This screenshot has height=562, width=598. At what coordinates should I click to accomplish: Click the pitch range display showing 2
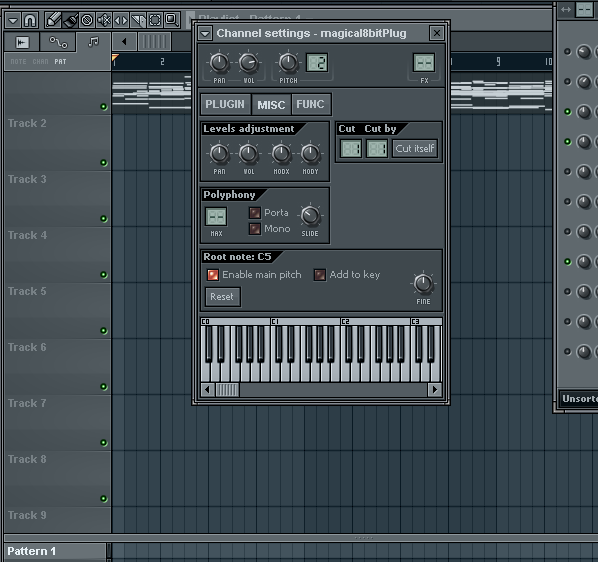317,63
